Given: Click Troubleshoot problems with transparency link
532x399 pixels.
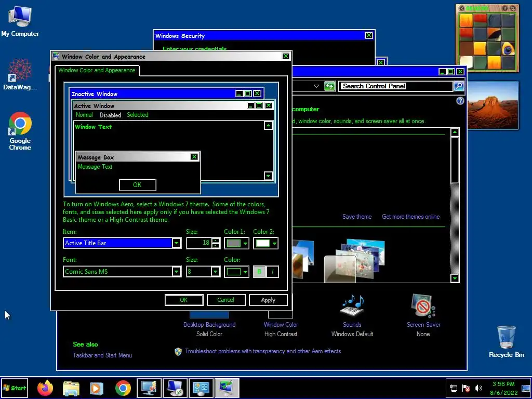Looking at the screenshot, I should (263, 351).
